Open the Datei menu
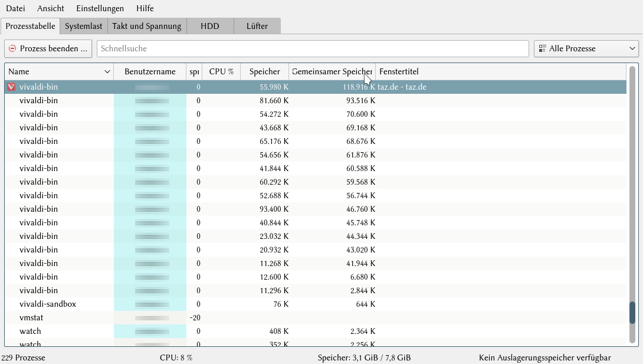 coord(15,8)
